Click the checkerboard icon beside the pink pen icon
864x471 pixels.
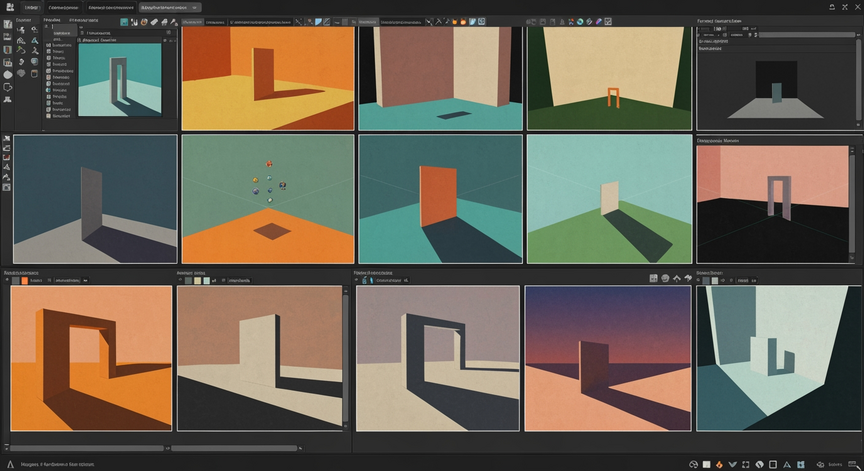608,21
